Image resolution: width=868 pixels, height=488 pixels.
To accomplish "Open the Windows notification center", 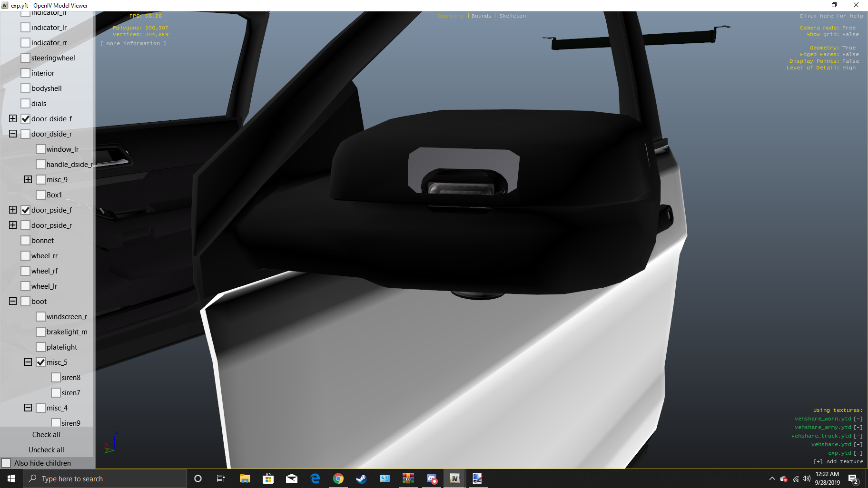I will click(853, 479).
